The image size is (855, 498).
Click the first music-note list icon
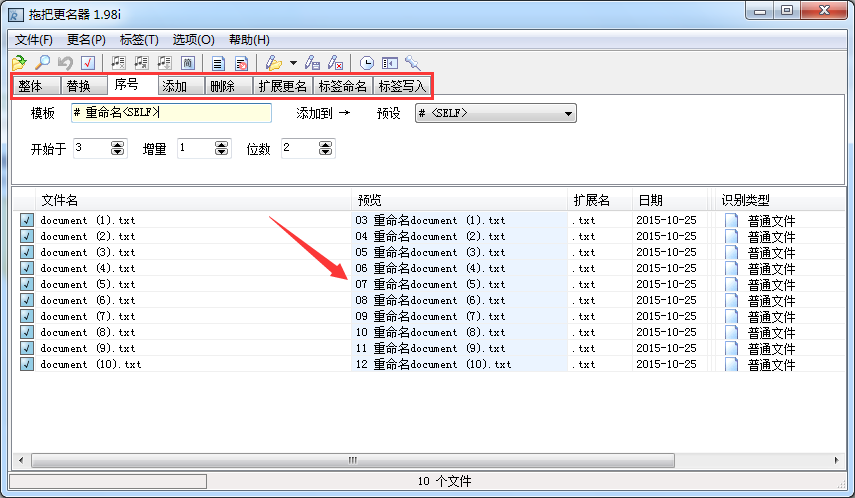(x=118, y=63)
